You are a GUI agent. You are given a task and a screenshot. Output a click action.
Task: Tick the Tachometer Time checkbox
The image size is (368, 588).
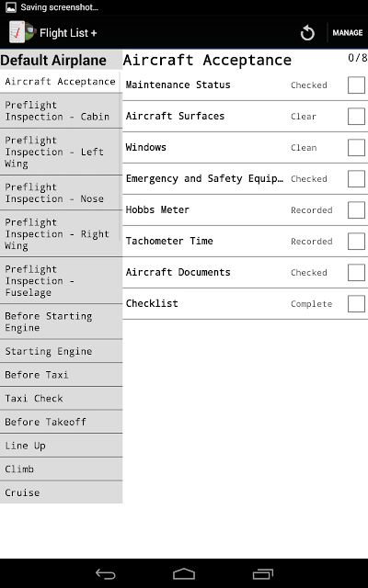pos(356,241)
